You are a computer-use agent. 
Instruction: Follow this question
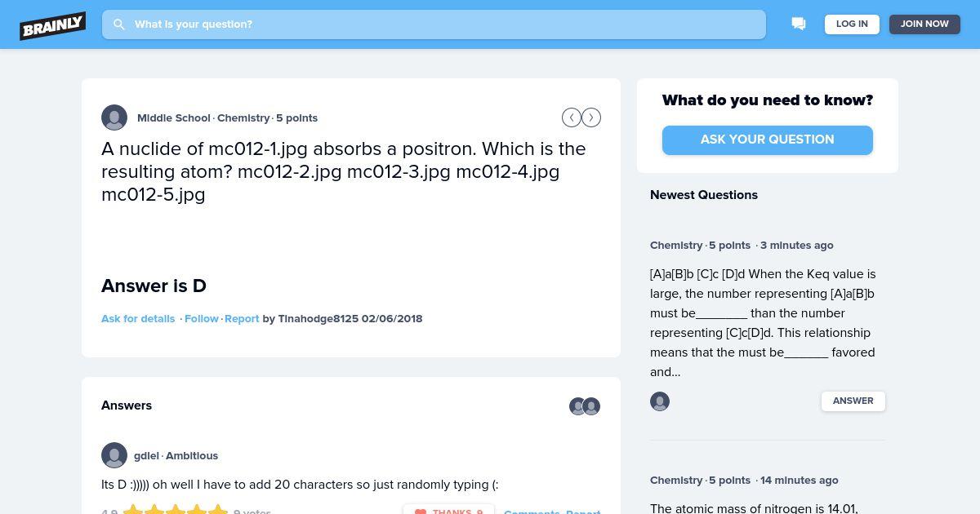click(202, 319)
